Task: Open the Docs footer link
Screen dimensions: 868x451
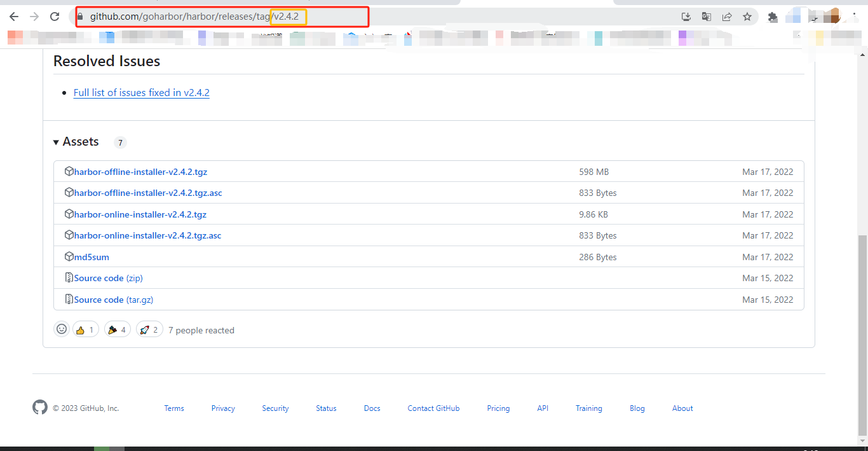Action: coord(372,408)
